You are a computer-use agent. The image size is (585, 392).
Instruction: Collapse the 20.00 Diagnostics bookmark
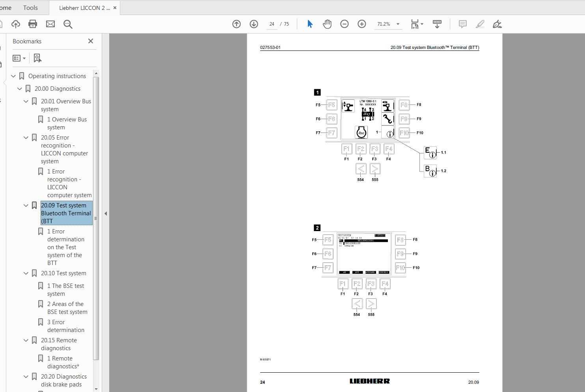[20, 88]
